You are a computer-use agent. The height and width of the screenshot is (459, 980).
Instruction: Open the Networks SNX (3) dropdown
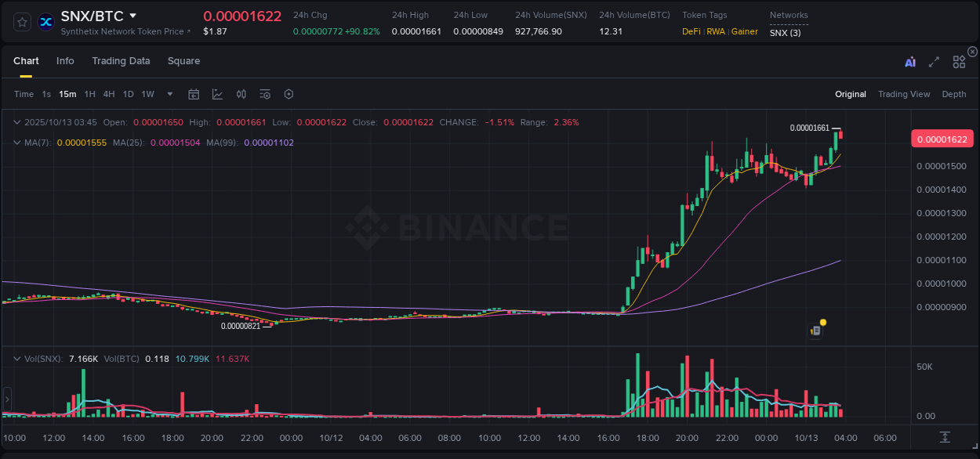click(x=785, y=33)
